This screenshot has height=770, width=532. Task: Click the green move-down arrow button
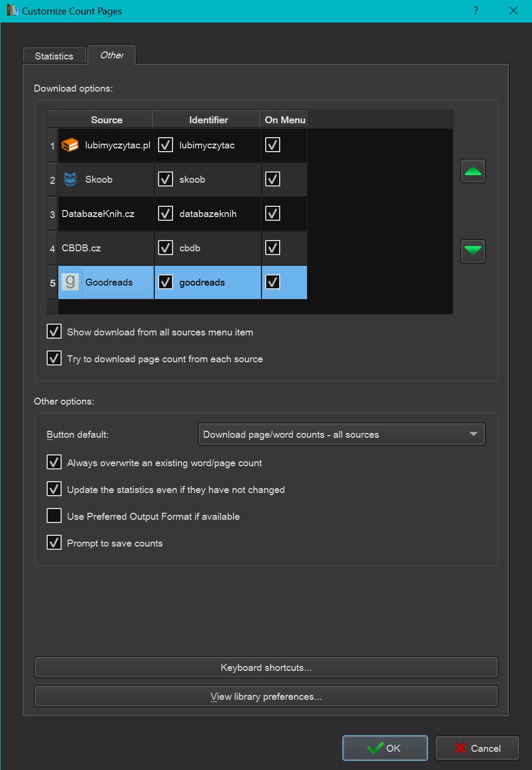click(473, 251)
